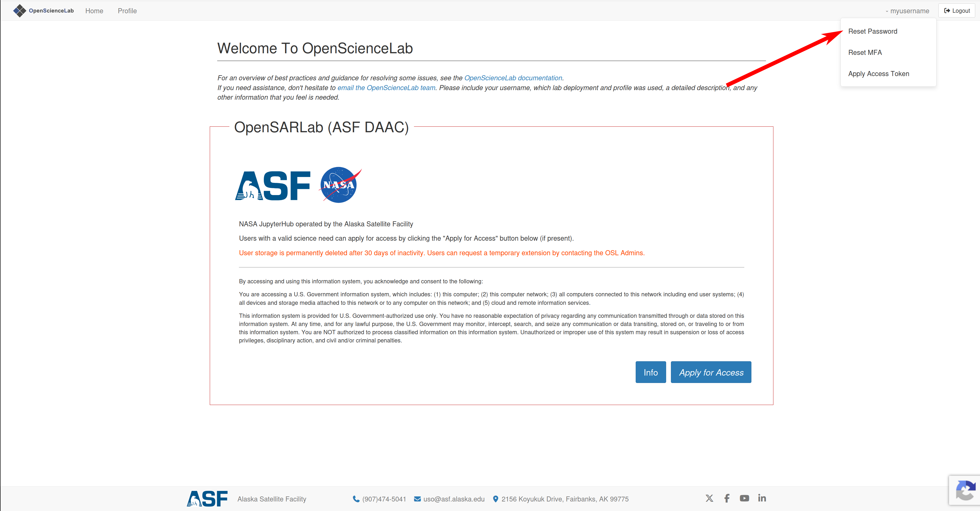
Task: Open the Facebook social icon
Action: [x=727, y=498]
